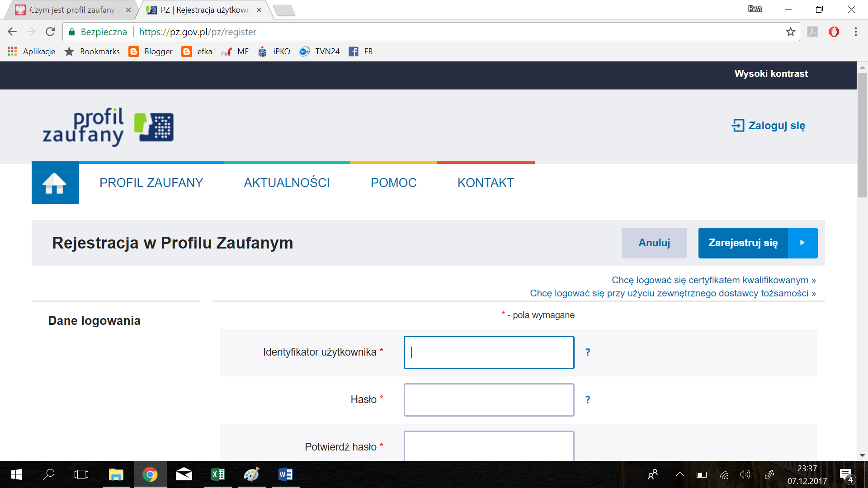Choose logging in with certyfikatem kwalifikowanym
This screenshot has height=488, width=868.
pos(713,280)
